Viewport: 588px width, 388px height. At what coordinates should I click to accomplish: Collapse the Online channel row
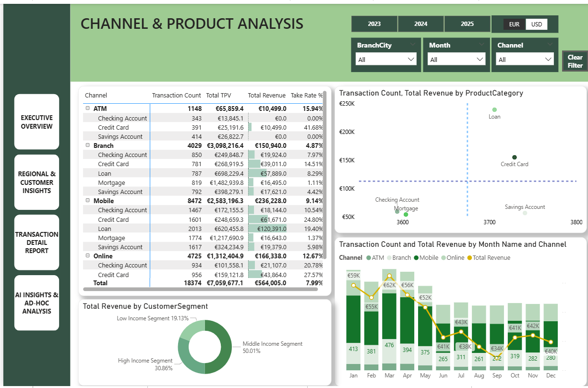pyautogui.click(x=88, y=256)
